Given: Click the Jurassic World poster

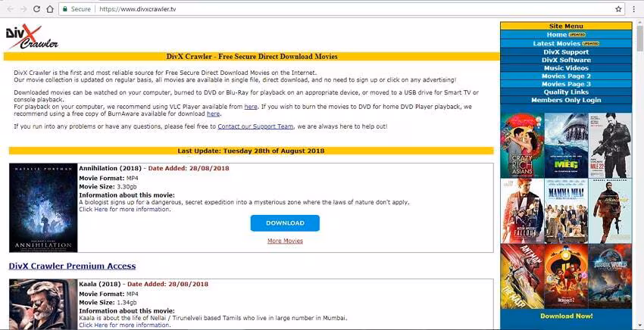Looking at the screenshot, I should pos(610,276).
